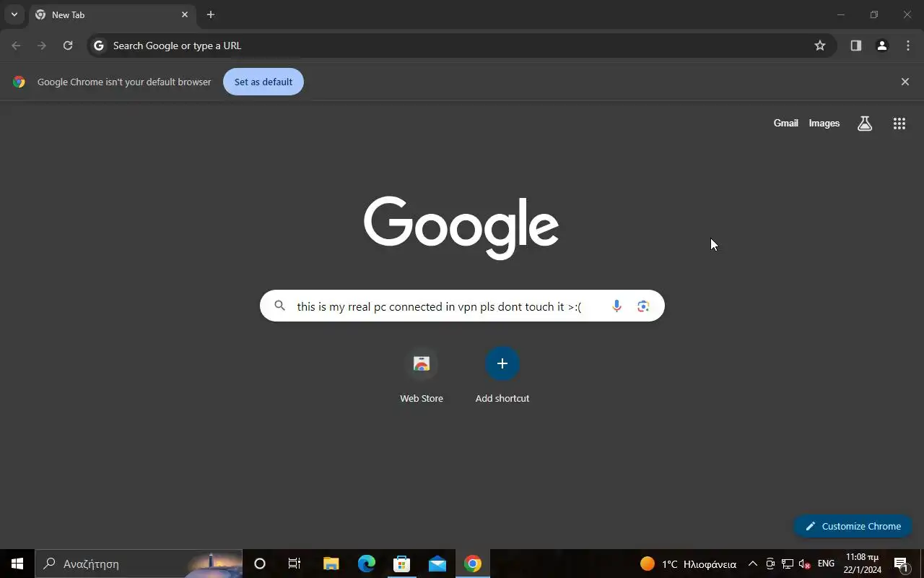This screenshot has height=578, width=924.
Task: Click the taskbar search box Αναζήτηση
Action: coord(139,564)
